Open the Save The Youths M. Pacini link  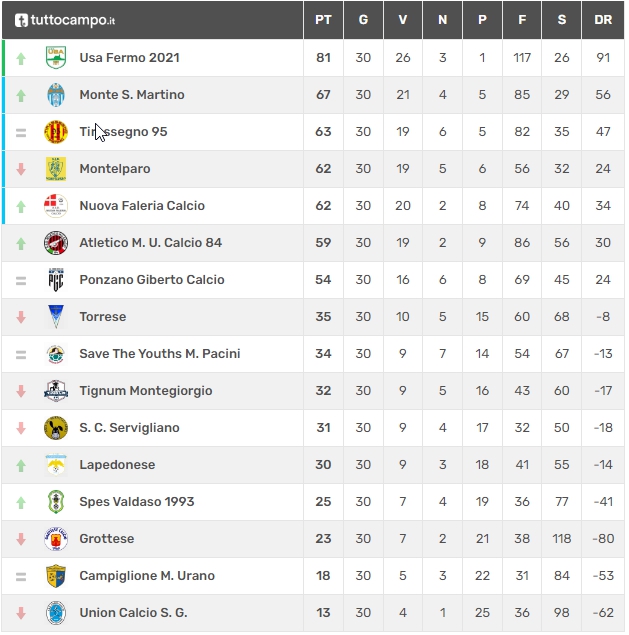click(160, 354)
